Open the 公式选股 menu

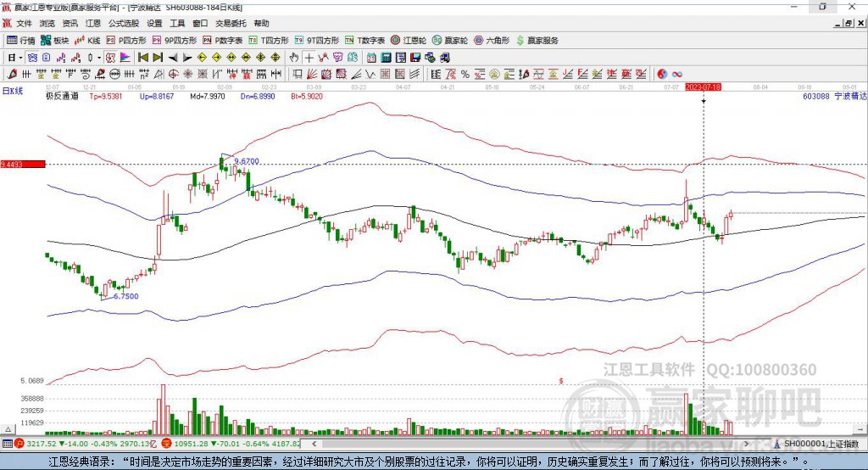click(x=124, y=23)
